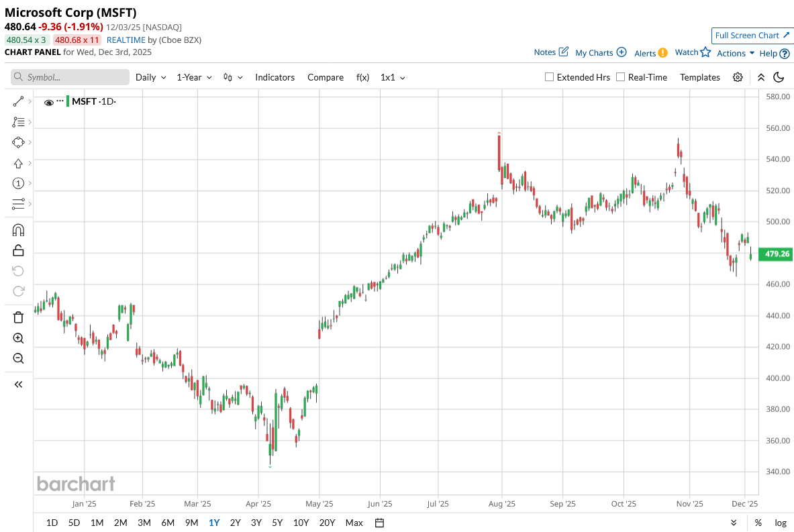Click the Notes edit icon

[564, 52]
